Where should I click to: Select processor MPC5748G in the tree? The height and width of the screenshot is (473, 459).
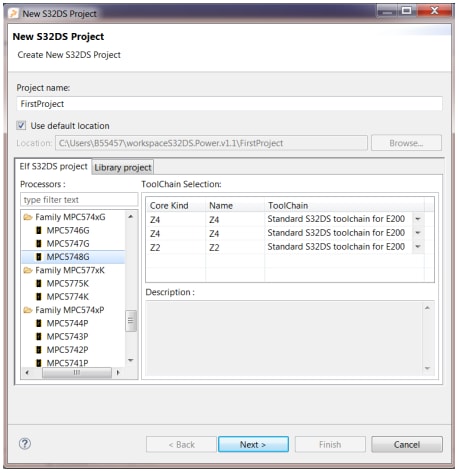[x=68, y=257]
